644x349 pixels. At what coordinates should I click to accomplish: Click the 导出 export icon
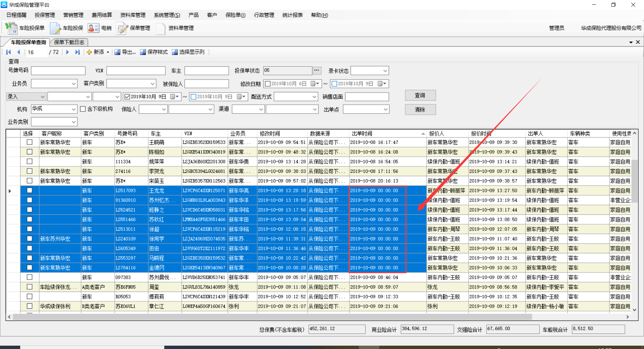[x=117, y=52]
